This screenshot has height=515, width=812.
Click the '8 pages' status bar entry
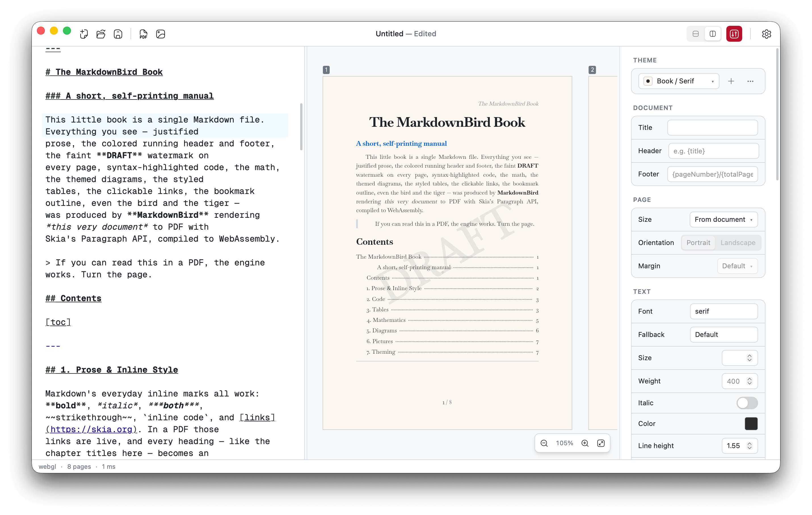pyautogui.click(x=79, y=467)
